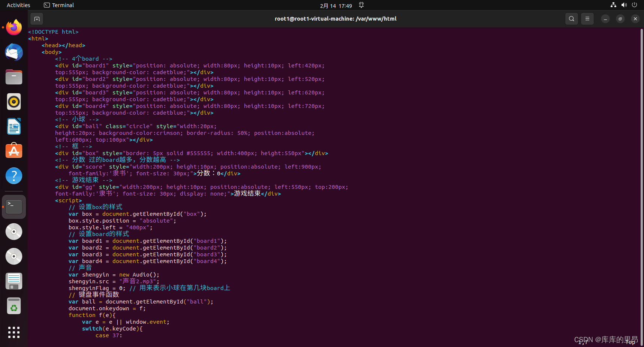Image resolution: width=644 pixels, height=347 pixels.
Task: Click 'var ball = document.getElementById' line
Action: [x=141, y=302]
